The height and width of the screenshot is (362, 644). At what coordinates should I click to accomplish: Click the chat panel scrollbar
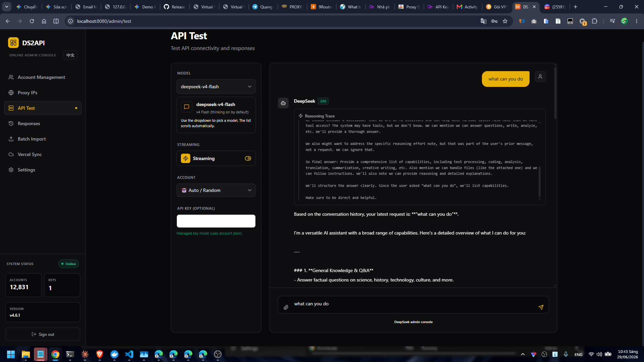point(555,93)
